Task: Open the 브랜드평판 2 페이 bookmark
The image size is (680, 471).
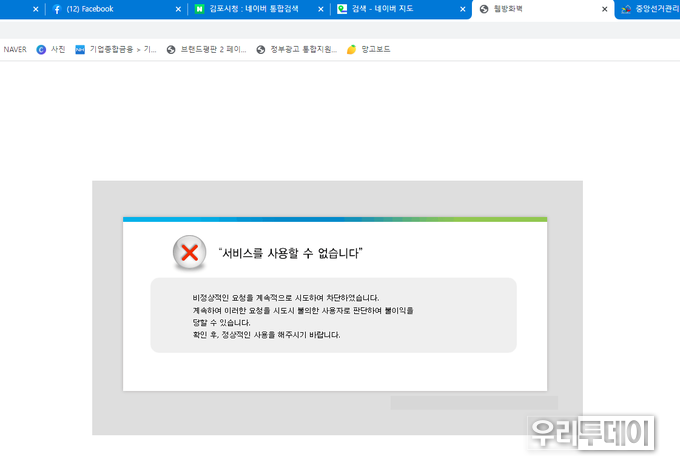Action: (x=206, y=49)
